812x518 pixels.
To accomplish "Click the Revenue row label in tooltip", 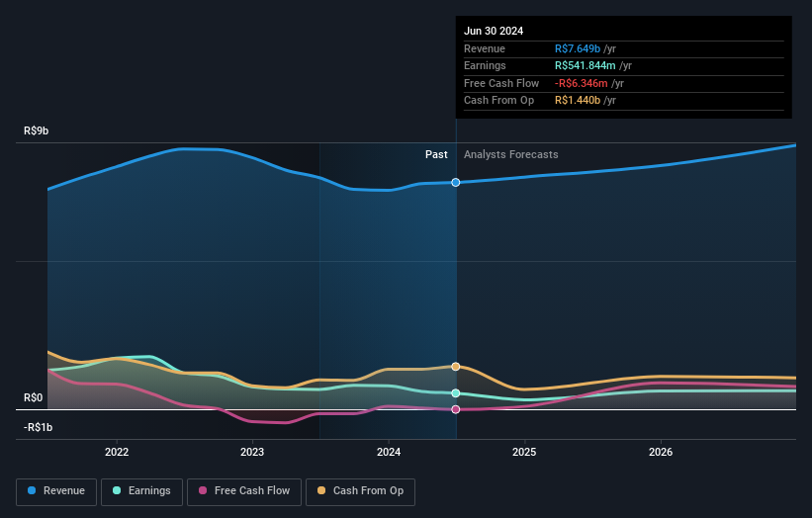I will pyautogui.click(x=485, y=48).
